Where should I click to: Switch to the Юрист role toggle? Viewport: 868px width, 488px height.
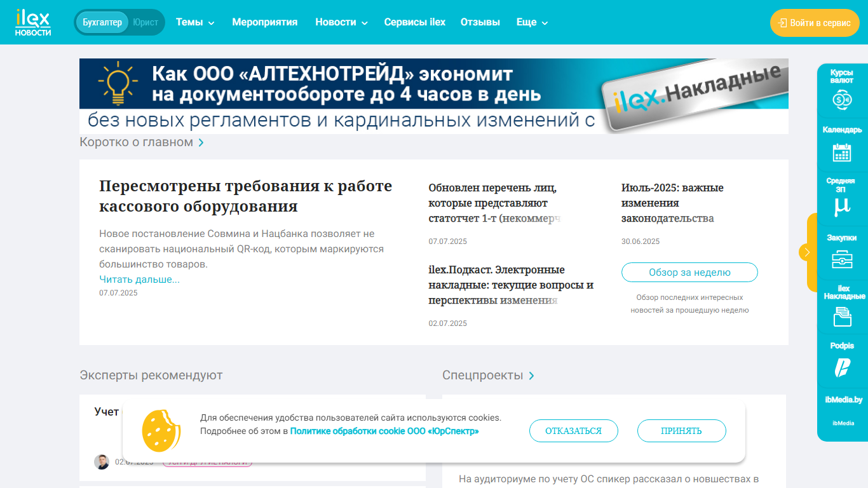146,22
